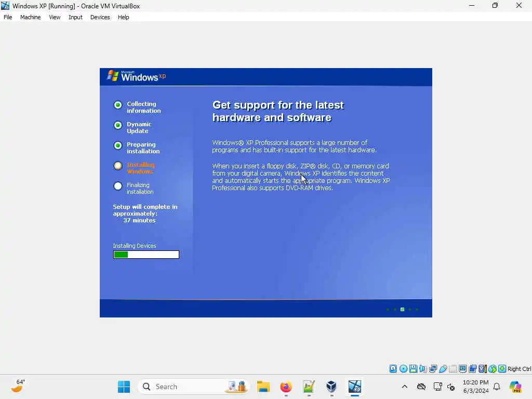Open the Input menu

click(x=75, y=17)
